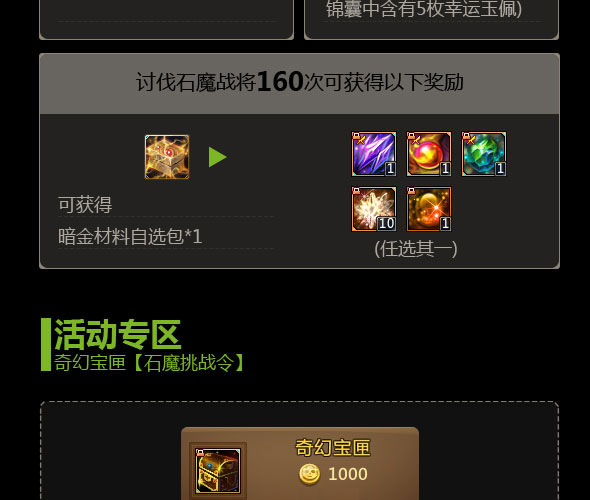
Task: Select the orange glowing orb reward icon
Action: pos(429,209)
